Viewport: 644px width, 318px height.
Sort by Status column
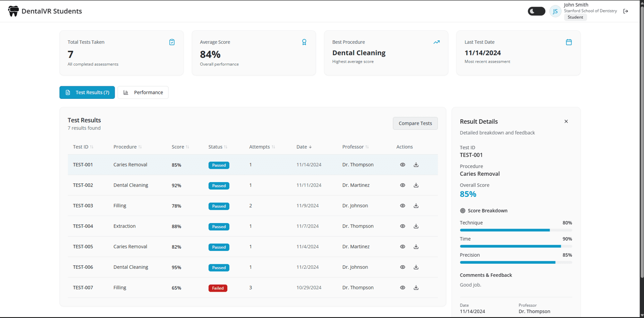click(218, 147)
